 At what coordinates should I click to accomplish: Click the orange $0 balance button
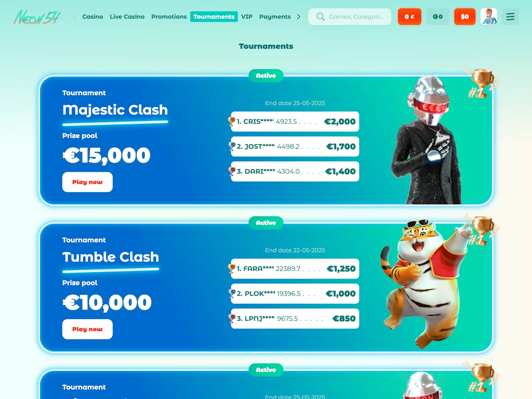point(465,17)
